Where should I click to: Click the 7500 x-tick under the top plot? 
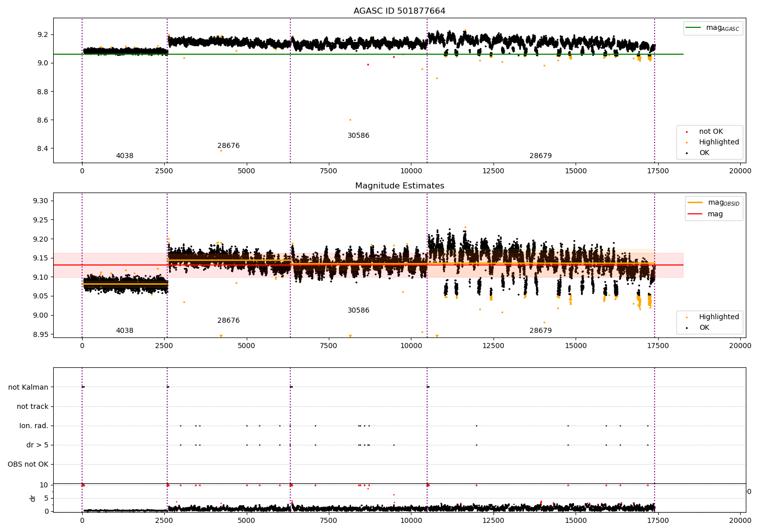coord(329,171)
